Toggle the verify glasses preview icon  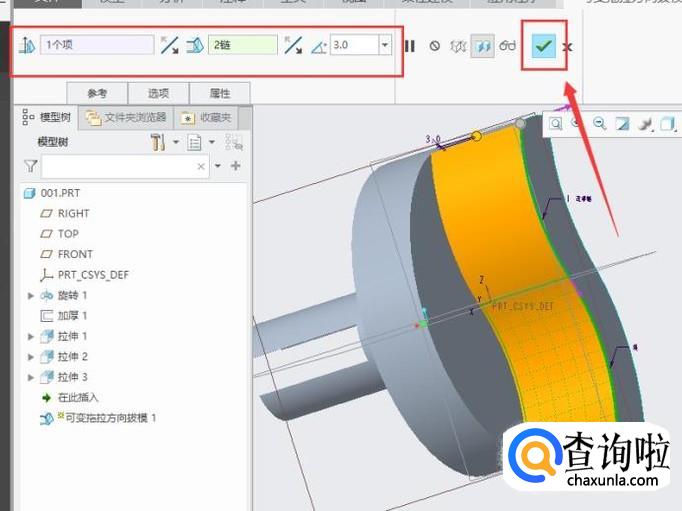pos(507,45)
